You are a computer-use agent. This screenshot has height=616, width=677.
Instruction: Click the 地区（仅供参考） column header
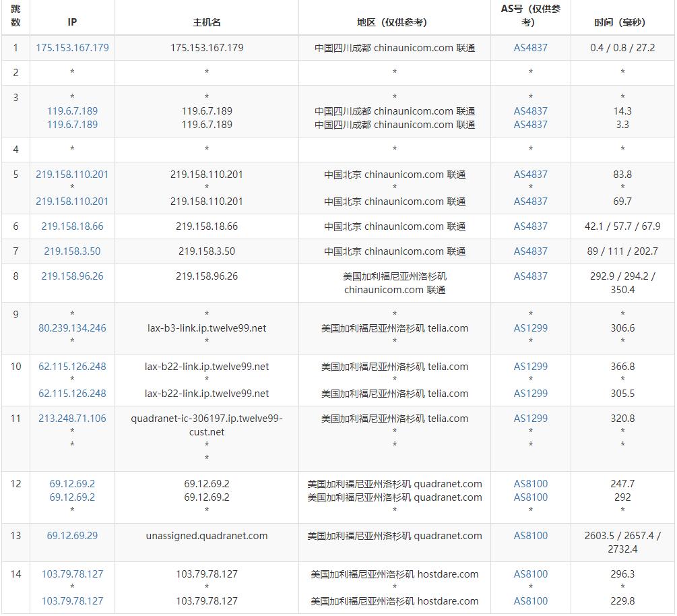click(x=394, y=22)
